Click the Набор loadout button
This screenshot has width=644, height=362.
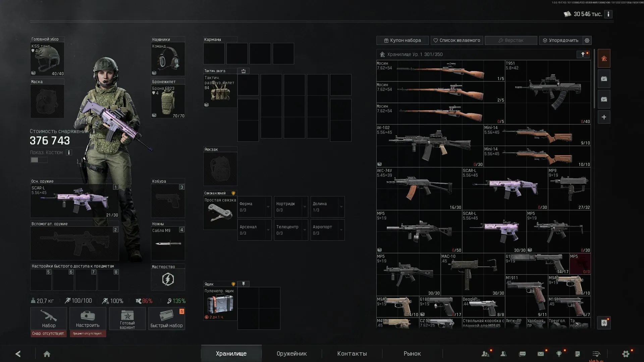pos(49,318)
